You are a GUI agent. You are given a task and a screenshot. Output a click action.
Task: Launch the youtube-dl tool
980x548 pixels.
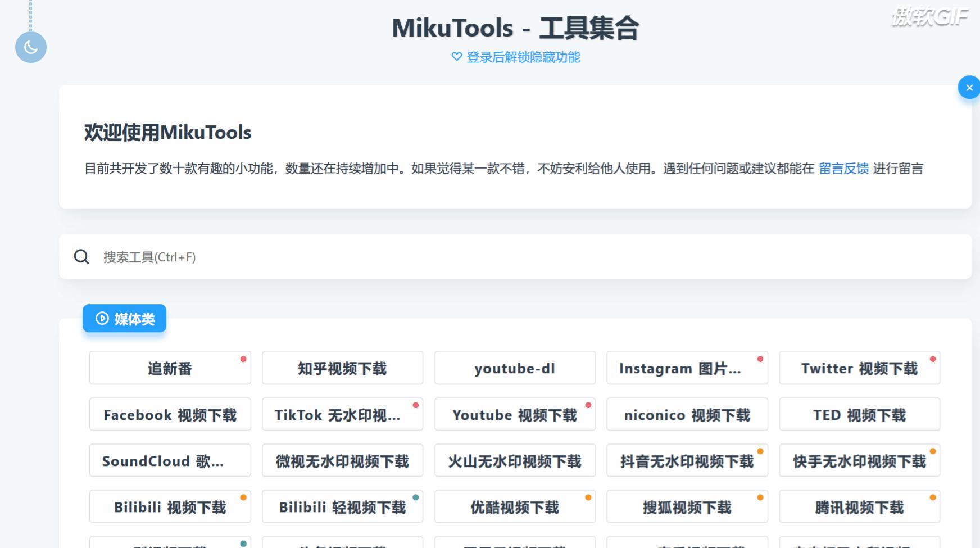point(515,368)
